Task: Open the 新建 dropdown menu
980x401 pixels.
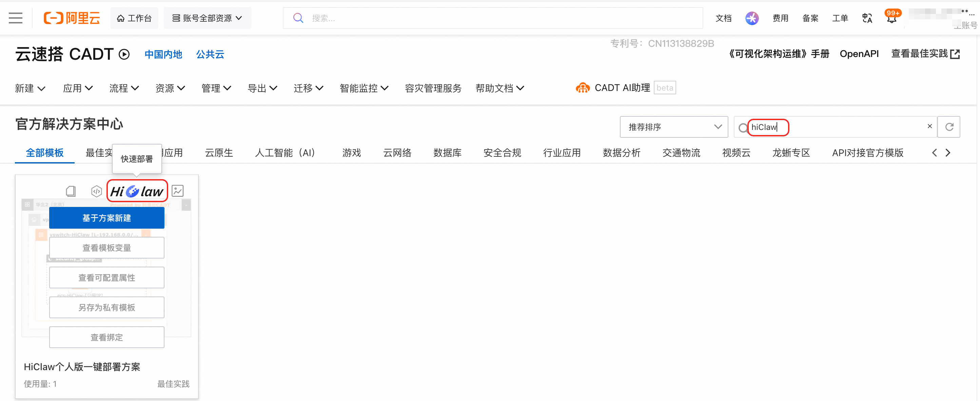Action: 30,88
